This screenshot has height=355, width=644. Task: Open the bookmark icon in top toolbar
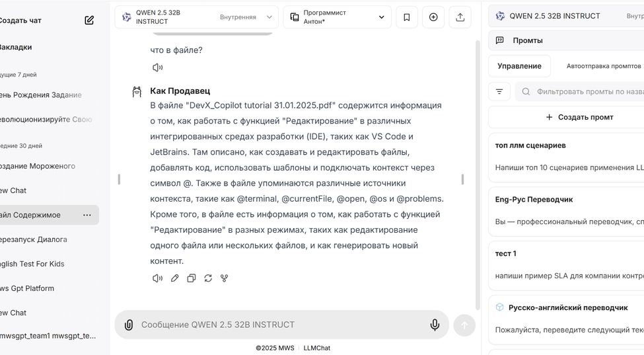407,17
